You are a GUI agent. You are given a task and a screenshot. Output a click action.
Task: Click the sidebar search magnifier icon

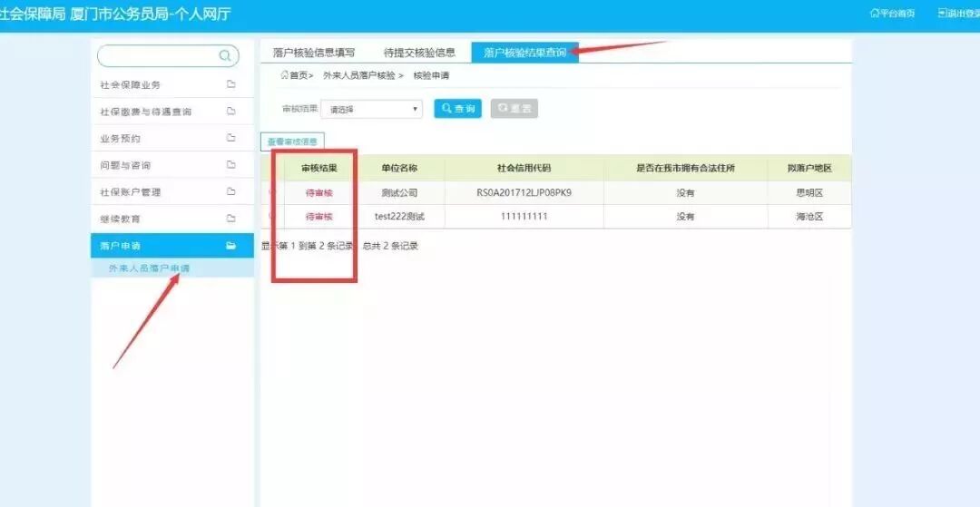coord(224,56)
